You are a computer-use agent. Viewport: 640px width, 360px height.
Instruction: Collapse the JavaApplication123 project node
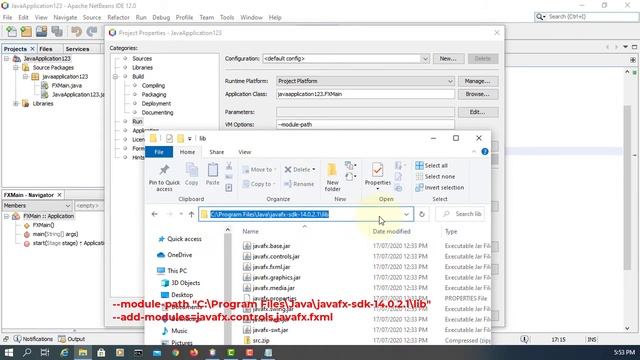click(7, 59)
